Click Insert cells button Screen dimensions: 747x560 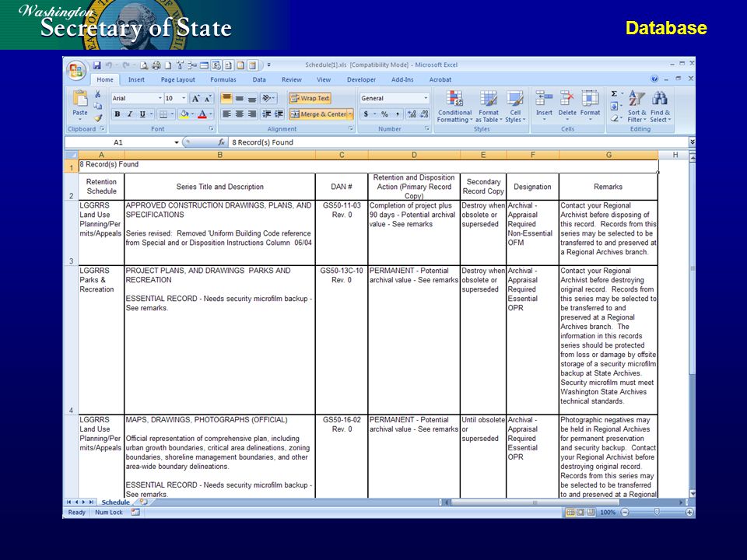544,105
